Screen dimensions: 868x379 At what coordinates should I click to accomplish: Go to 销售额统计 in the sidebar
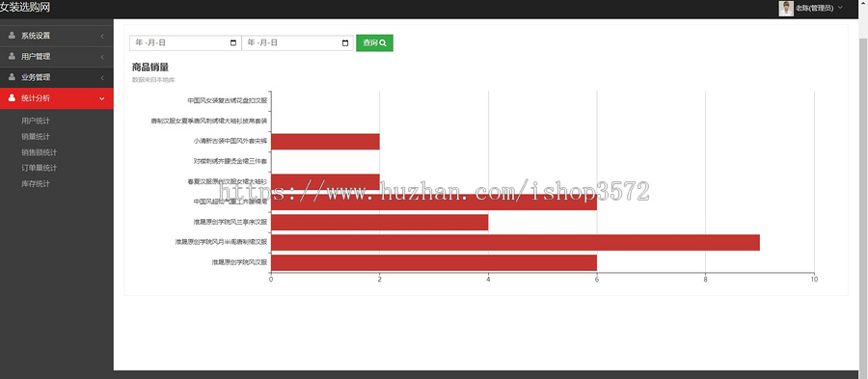point(40,152)
